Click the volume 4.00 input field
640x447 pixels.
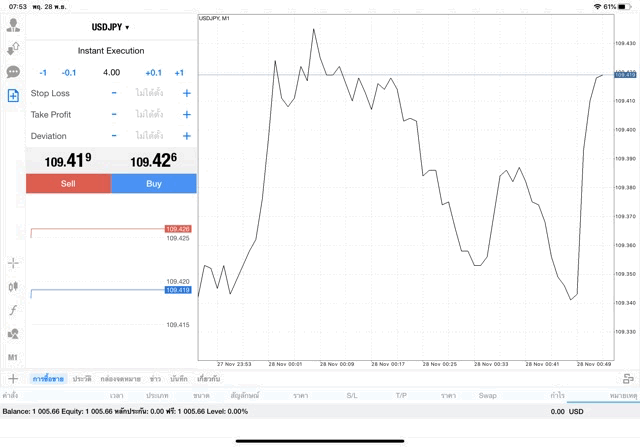[111, 72]
